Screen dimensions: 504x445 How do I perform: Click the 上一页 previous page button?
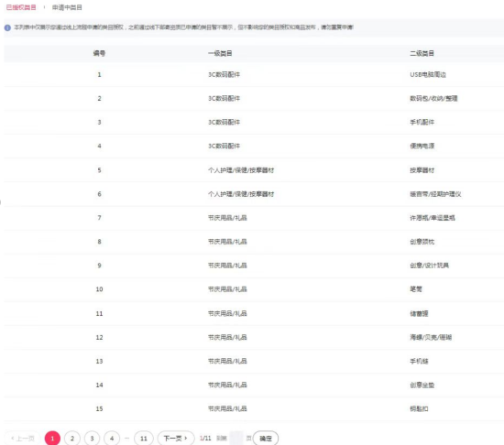coord(22,439)
